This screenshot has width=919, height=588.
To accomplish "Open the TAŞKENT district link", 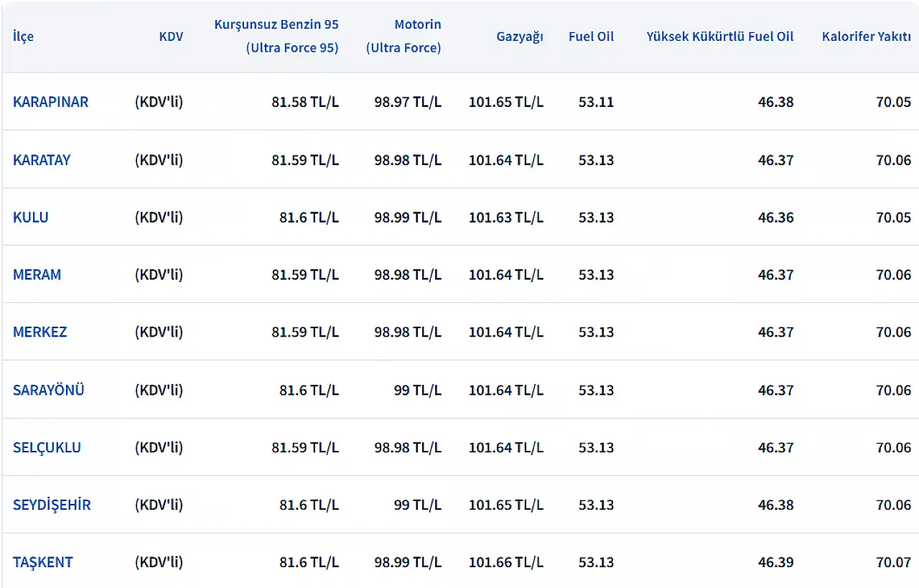I will (43, 563).
